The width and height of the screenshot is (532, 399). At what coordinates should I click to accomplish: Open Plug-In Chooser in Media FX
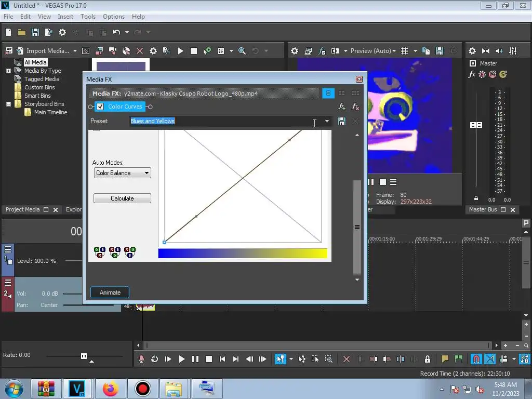[342, 107]
